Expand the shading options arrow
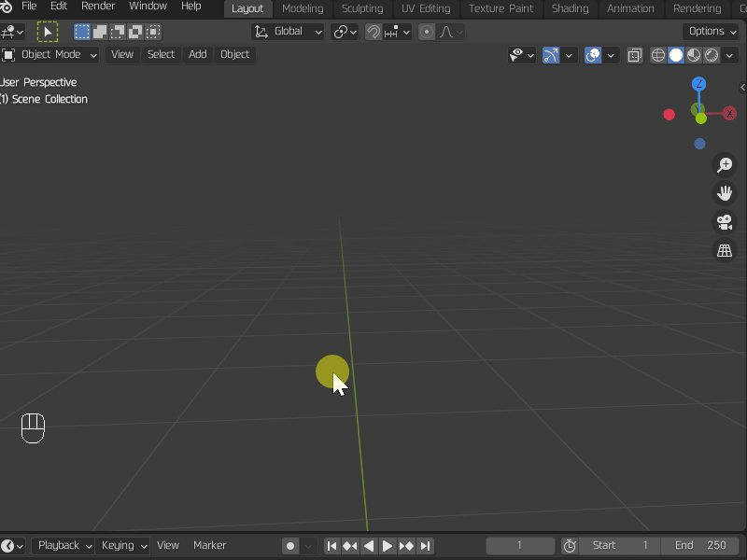 (729, 55)
